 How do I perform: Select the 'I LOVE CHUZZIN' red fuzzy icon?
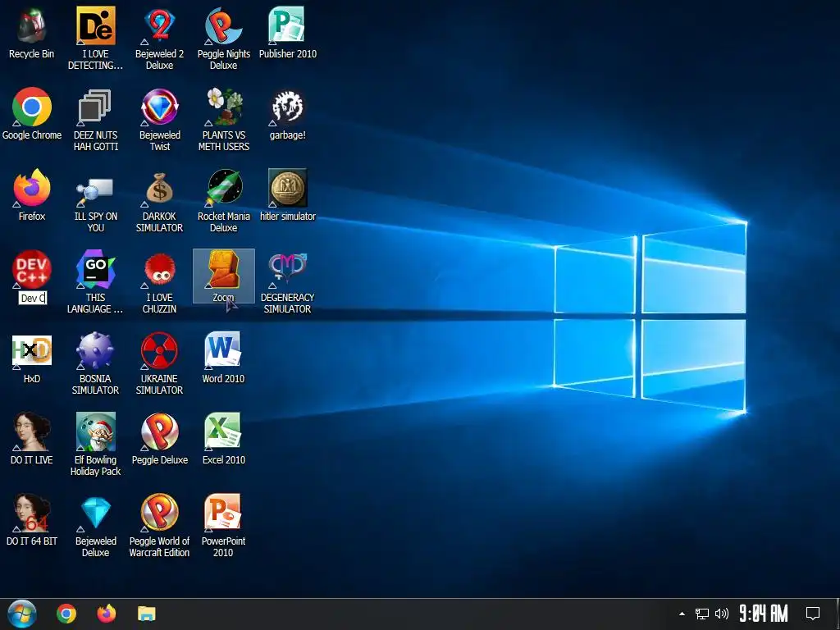coord(160,269)
